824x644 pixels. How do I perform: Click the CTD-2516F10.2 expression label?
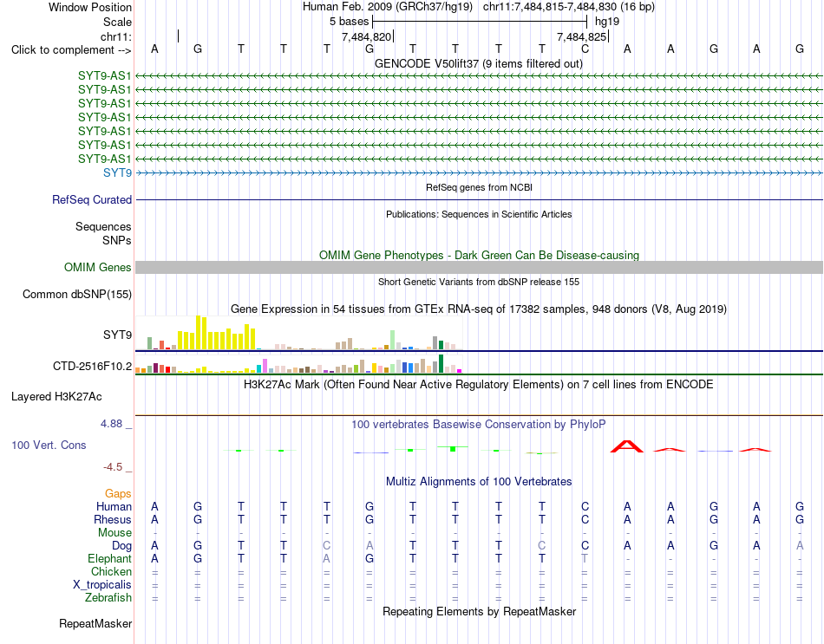click(x=93, y=366)
